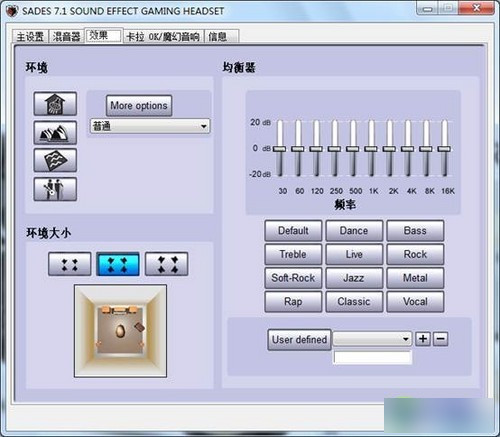
Task: Click the 500 Hz equalizer slider handle
Action: click(x=353, y=149)
